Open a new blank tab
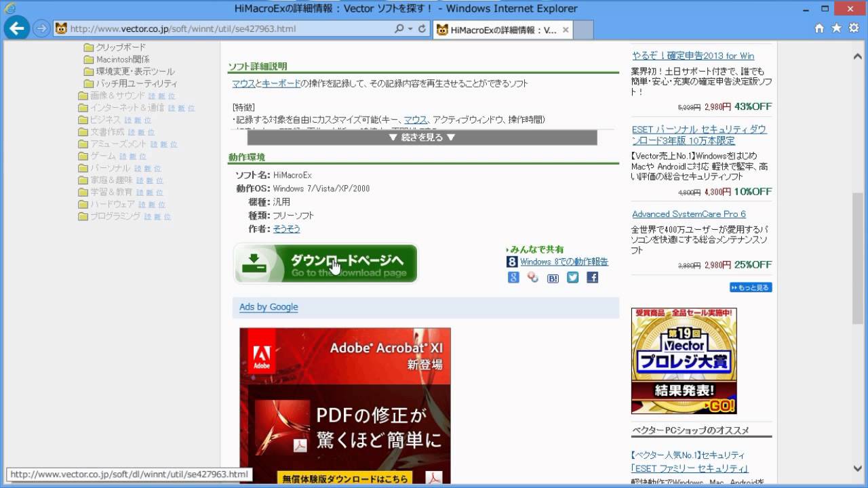The image size is (868, 488). (583, 30)
